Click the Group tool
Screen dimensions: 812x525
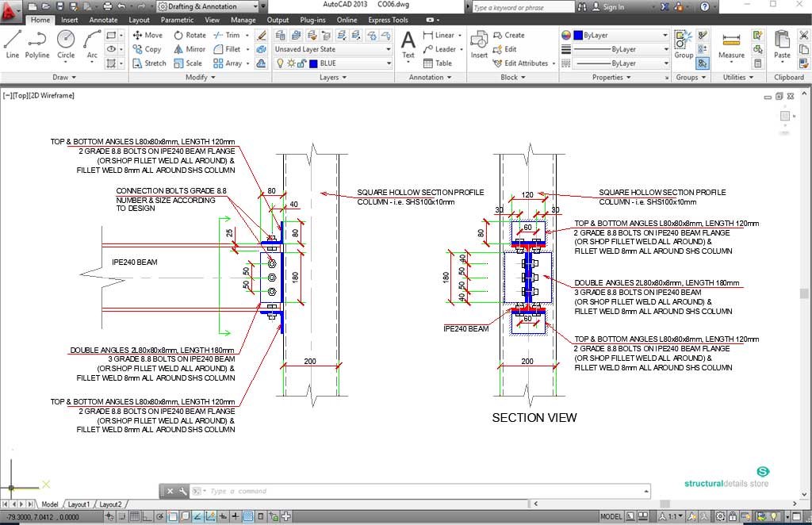pyautogui.click(x=684, y=44)
